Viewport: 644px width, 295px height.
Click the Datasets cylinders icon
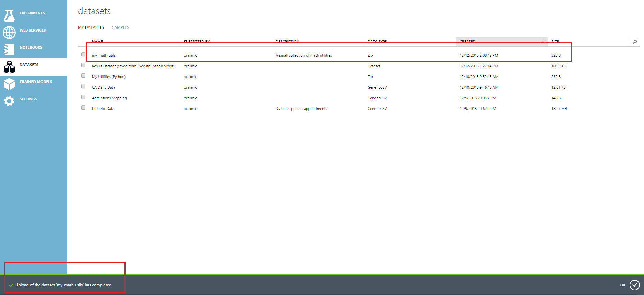click(x=9, y=67)
